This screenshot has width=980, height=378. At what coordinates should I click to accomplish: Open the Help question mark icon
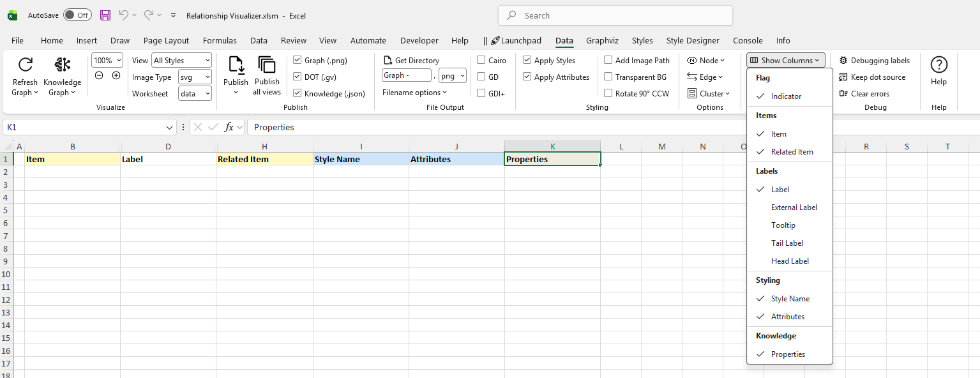click(939, 64)
